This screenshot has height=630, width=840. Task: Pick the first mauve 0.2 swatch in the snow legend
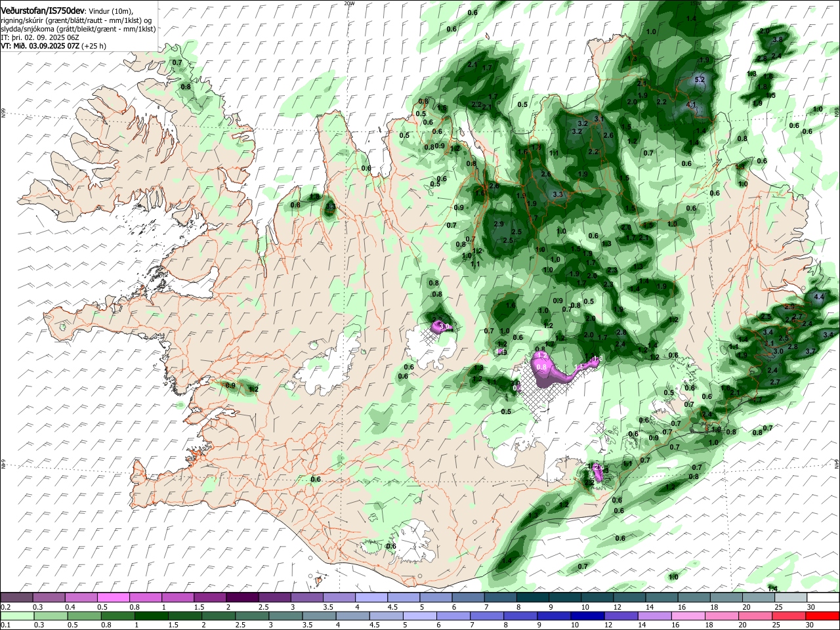(x=16, y=597)
